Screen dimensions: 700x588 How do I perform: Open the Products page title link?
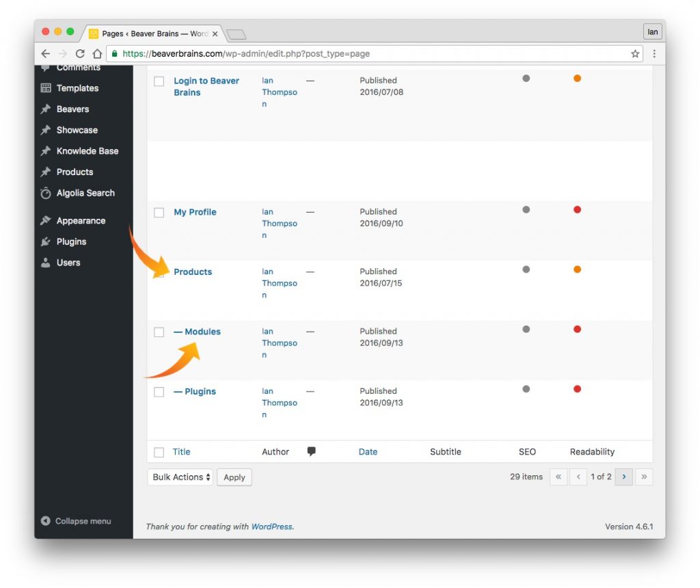pos(193,272)
